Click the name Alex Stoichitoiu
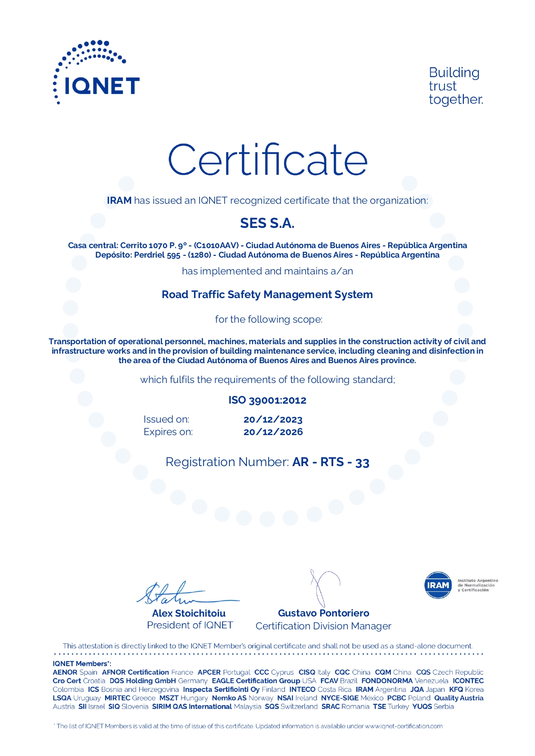Screen dimensions: 535x756 tap(189, 613)
